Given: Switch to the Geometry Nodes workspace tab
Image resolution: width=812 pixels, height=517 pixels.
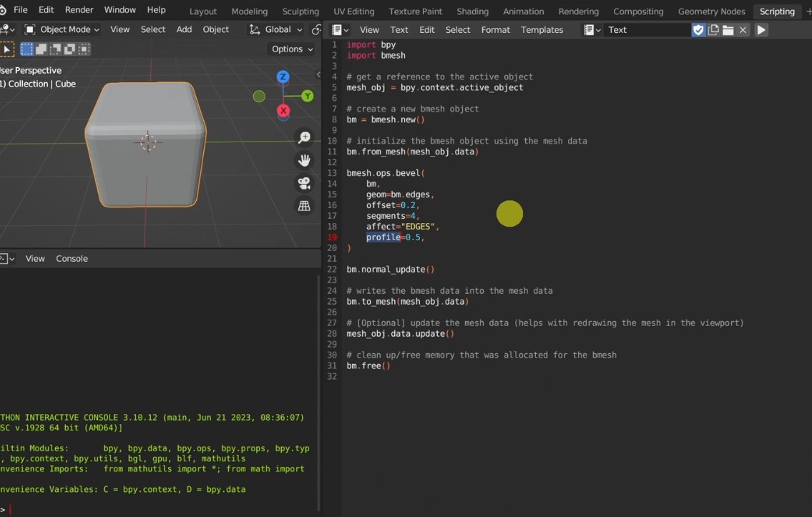Looking at the screenshot, I should (x=711, y=11).
